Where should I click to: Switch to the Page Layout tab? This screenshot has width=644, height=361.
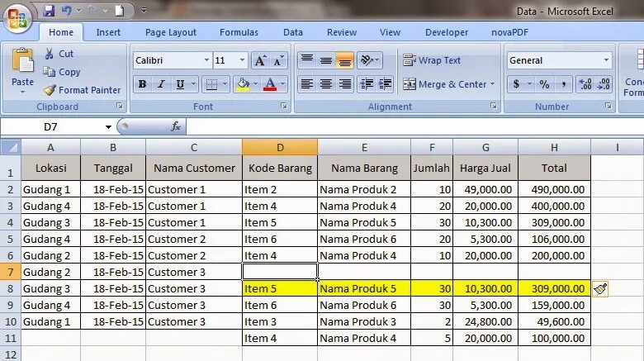(171, 32)
